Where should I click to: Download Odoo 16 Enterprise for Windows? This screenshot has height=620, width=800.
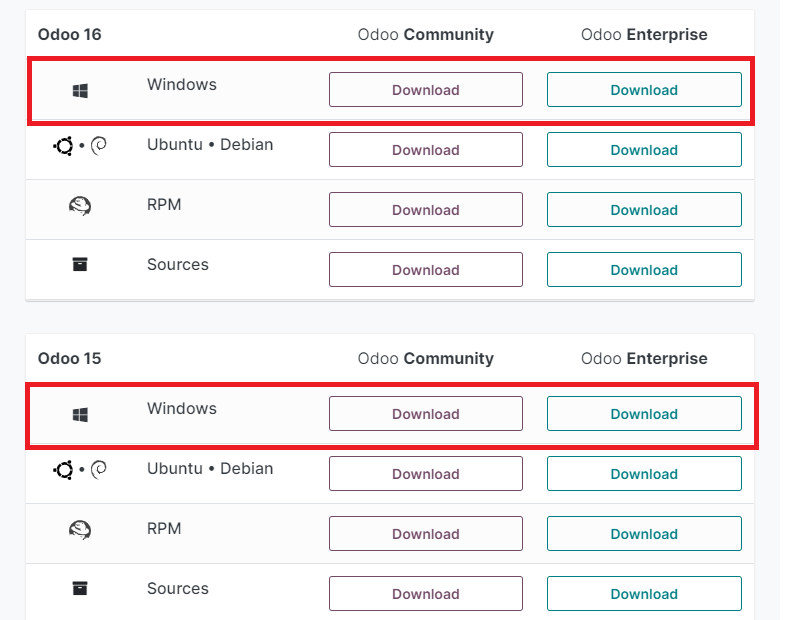tap(644, 90)
